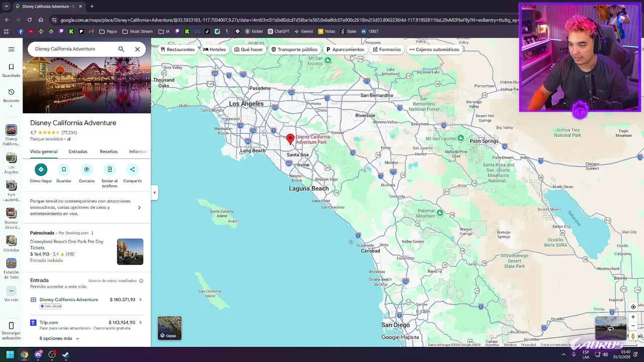Click the Acerca de estos resultados info icon
The image size is (644, 362).
pos(141,281)
